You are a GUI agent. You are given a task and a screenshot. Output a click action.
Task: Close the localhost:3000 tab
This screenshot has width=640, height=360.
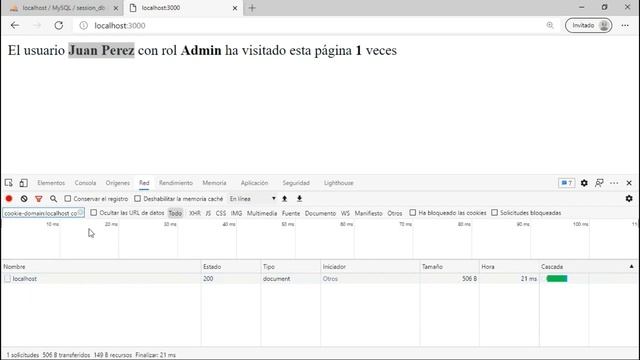pyautogui.click(x=235, y=8)
